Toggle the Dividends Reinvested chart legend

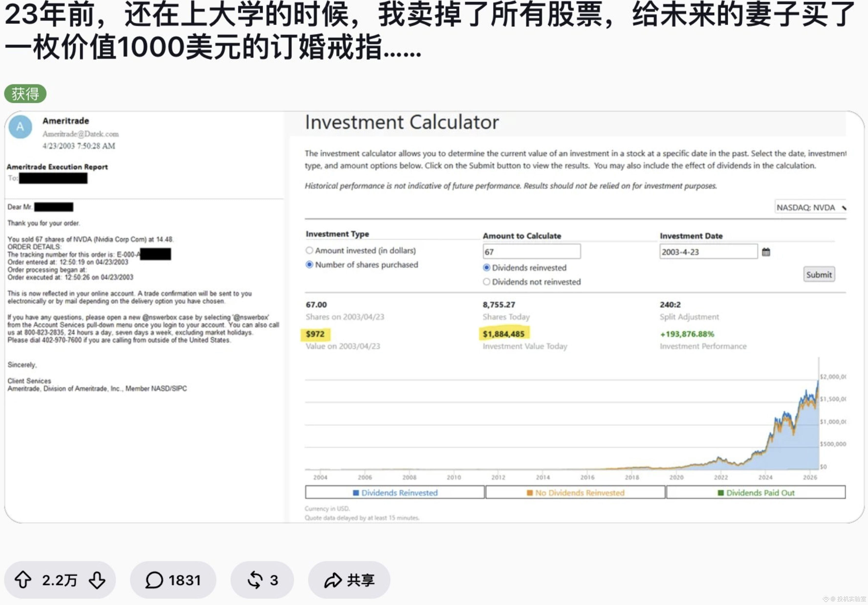click(395, 492)
